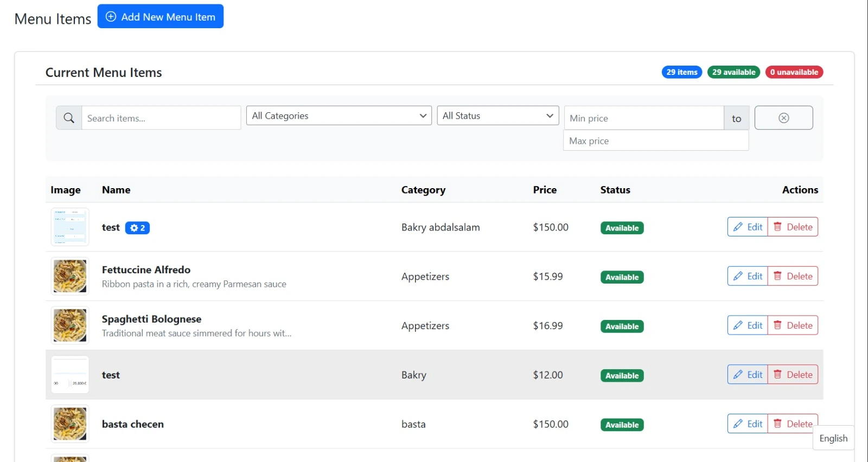Screen dimensions: 868x462
Task: Focus the Search items text field
Action: click(161, 118)
